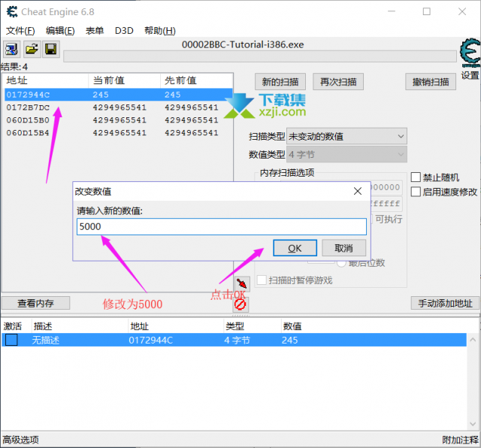Image resolution: width=481 pixels, height=448 pixels.
Task: Click the 类型 column header
Action: 253,326
